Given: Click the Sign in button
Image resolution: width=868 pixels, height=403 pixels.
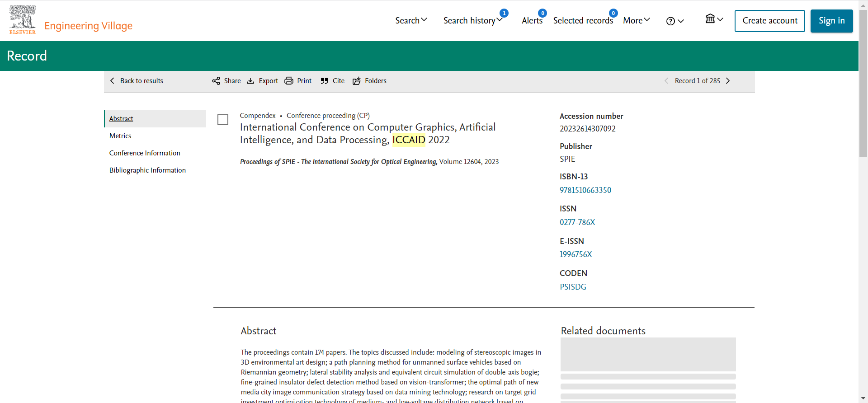Looking at the screenshot, I should pos(832,21).
